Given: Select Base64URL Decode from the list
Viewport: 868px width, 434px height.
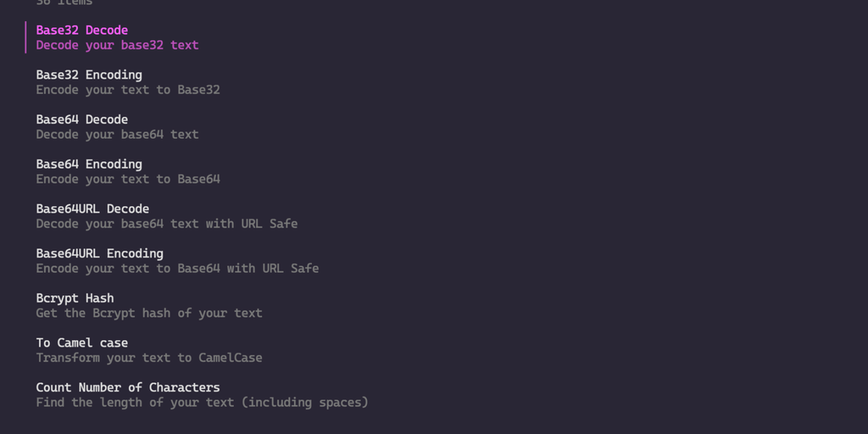Looking at the screenshot, I should tap(92, 209).
